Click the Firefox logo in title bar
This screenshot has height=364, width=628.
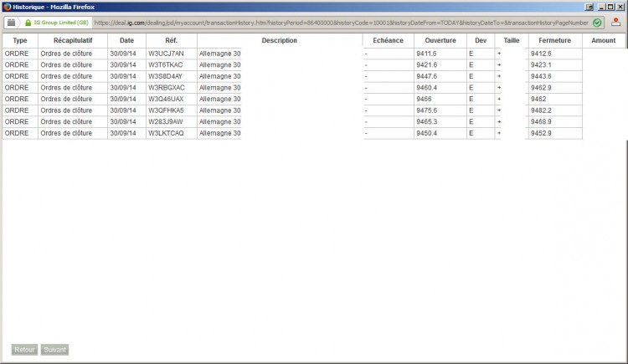8,7
